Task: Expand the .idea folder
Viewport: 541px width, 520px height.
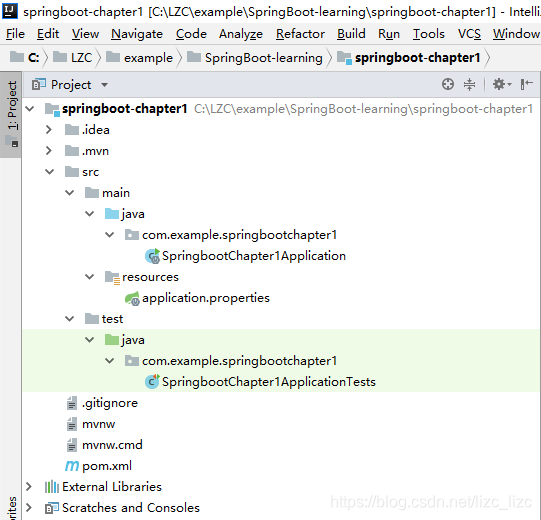Action: (49, 130)
